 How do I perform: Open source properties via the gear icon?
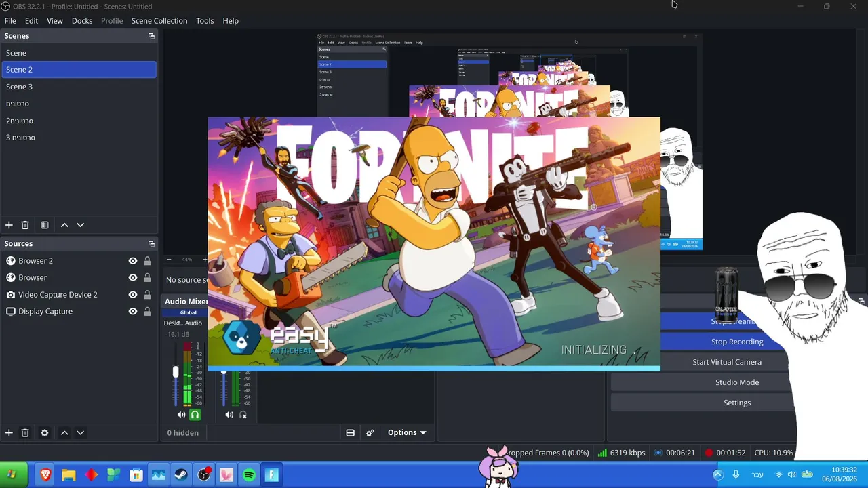coord(45,433)
